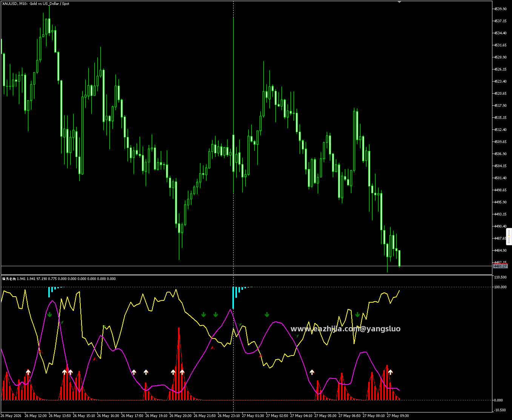Click price scale value 4517.90

click(x=500, y=105)
